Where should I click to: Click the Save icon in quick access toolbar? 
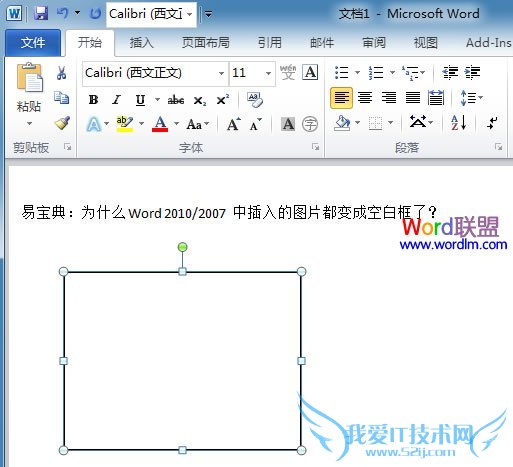point(41,14)
